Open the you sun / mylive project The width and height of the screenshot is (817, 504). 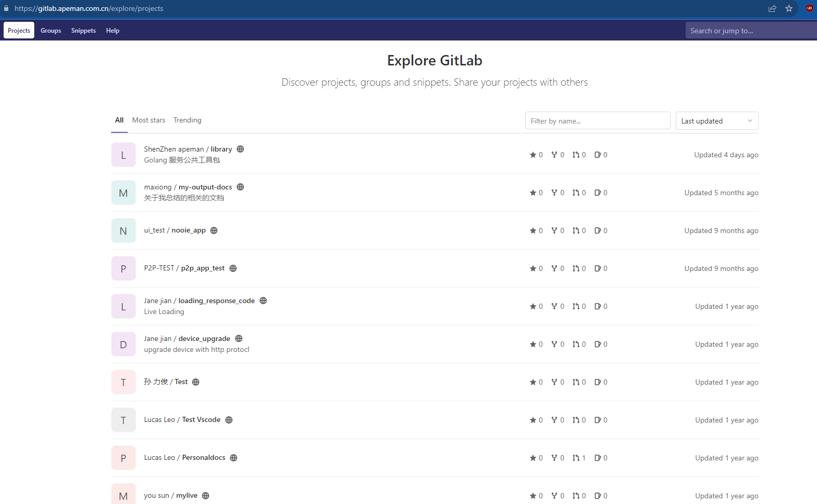coord(171,495)
